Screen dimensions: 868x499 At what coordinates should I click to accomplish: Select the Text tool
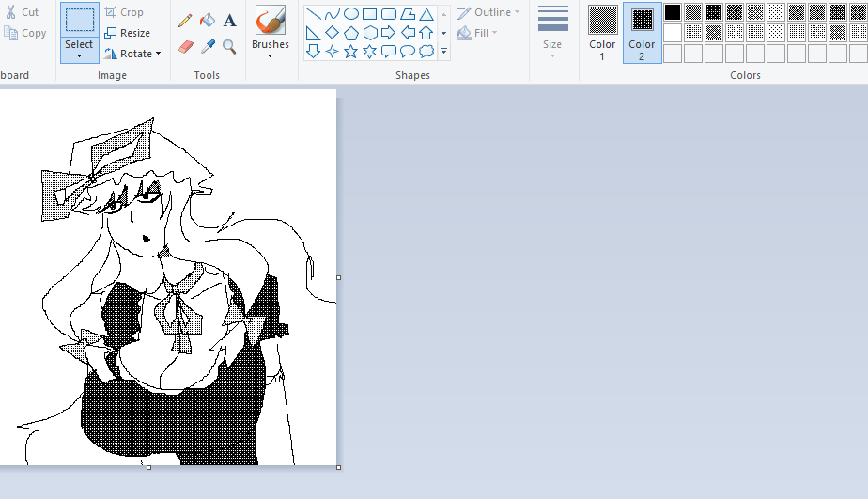tap(230, 21)
